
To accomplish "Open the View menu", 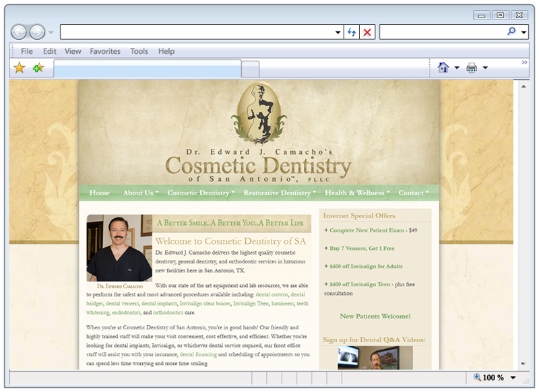I will coord(73,51).
